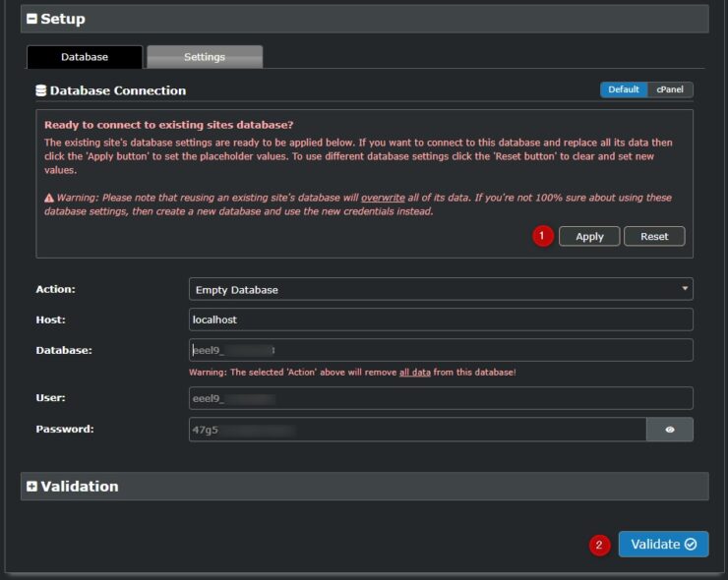This screenshot has width=728, height=580.
Task: Expand the Validation section
Action: [31, 487]
